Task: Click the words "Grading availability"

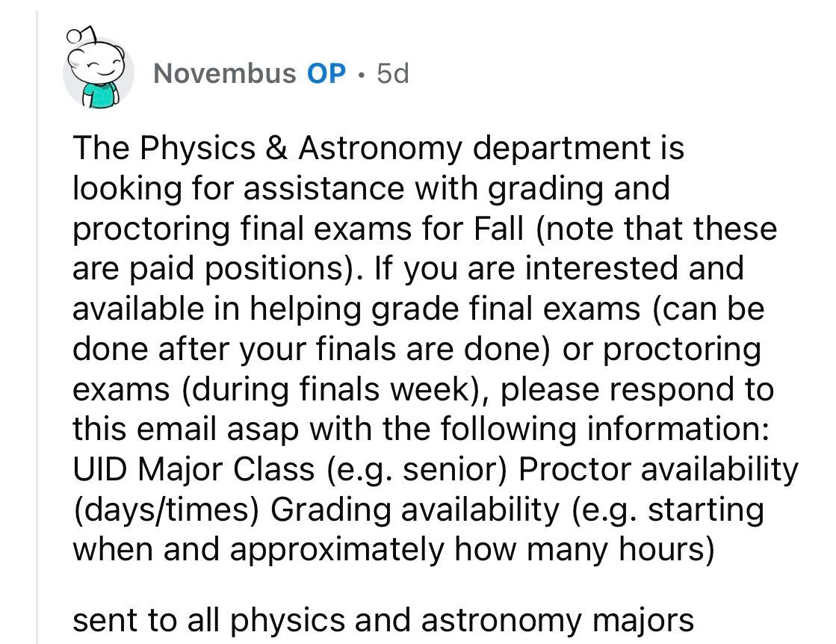Action: 414,510
